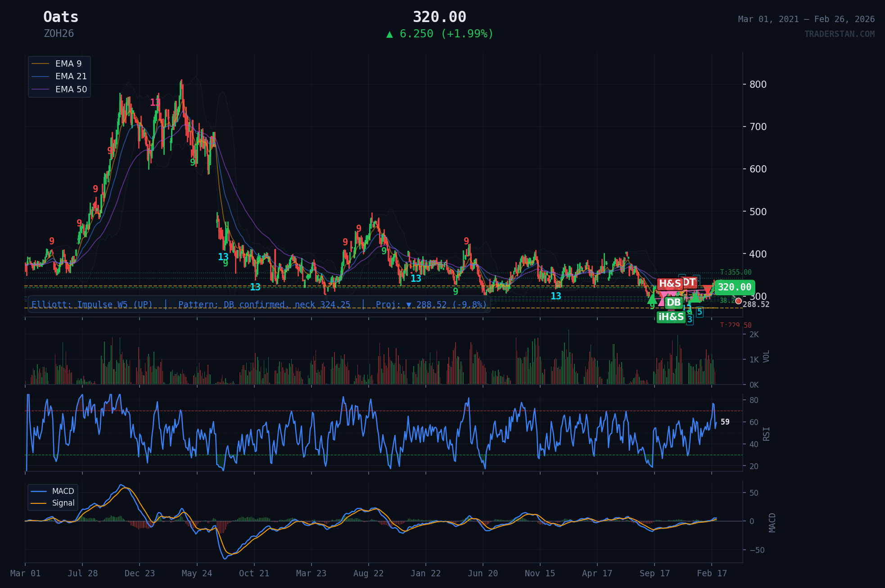This screenshot has height=588, width=885.
Task: Click the Signal legend entry
Action: tap(63, 503)
